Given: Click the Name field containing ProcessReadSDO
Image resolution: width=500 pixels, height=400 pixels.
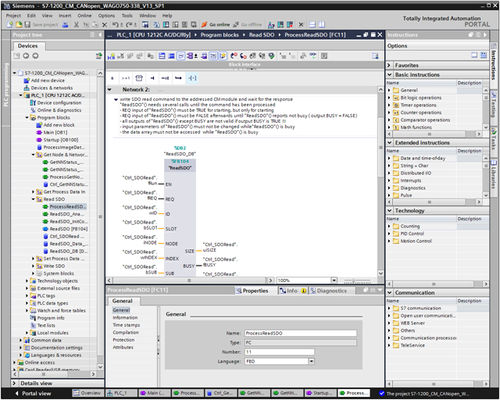Looking at the screenshot, I should pos(300,333).
